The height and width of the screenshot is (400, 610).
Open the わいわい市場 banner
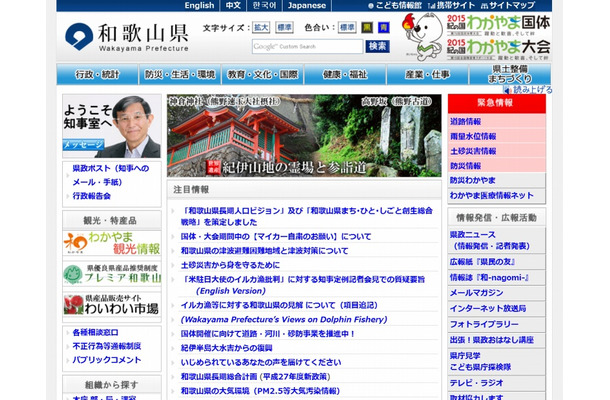112,304
